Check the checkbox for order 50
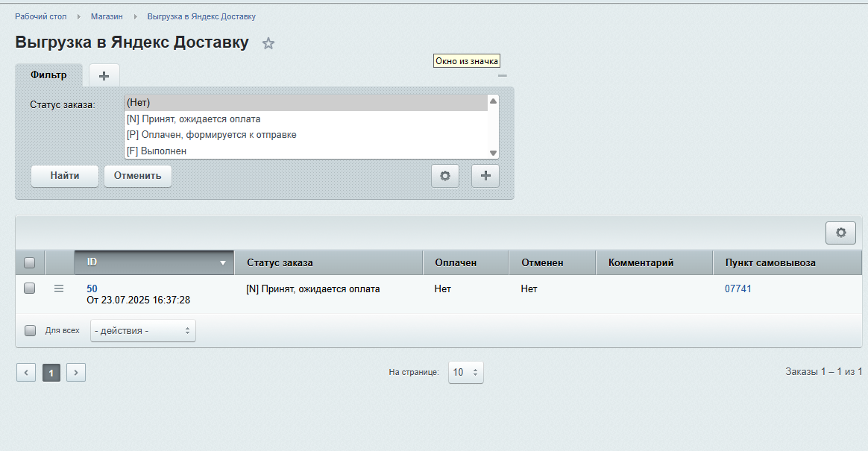 point(30,288)
